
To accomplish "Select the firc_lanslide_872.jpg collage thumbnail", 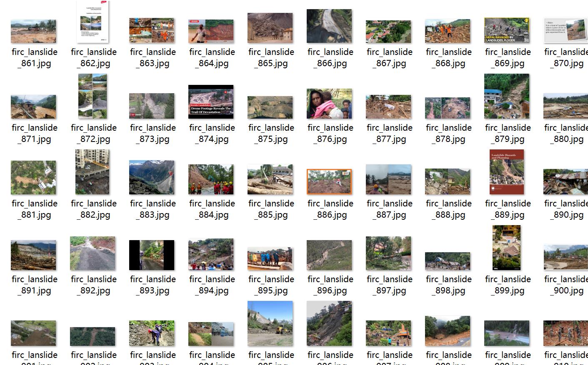I will pos(93,96).
